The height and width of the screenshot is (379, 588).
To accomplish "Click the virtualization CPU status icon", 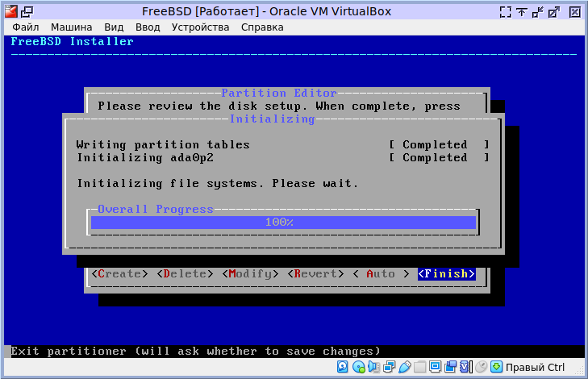I will 465,367.
